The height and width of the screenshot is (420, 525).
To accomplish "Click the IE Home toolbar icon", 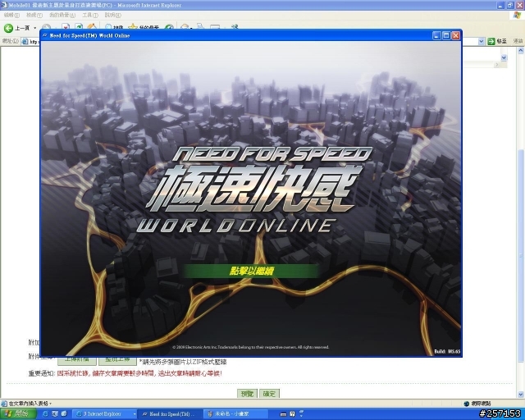I will (92, 27).
